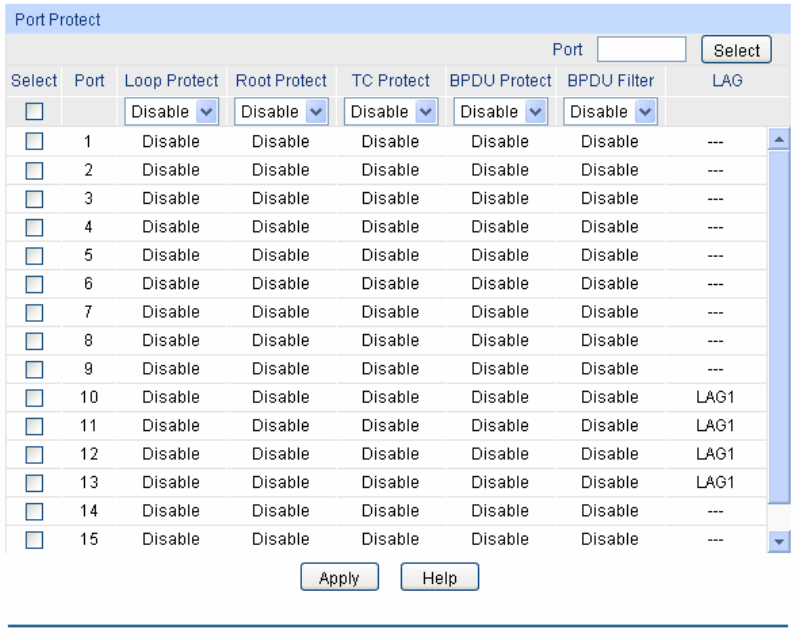The height and width of the screenshot is (637, 795).
Task: Click the Port Protect panel title
Action: (x=58, y=19)
